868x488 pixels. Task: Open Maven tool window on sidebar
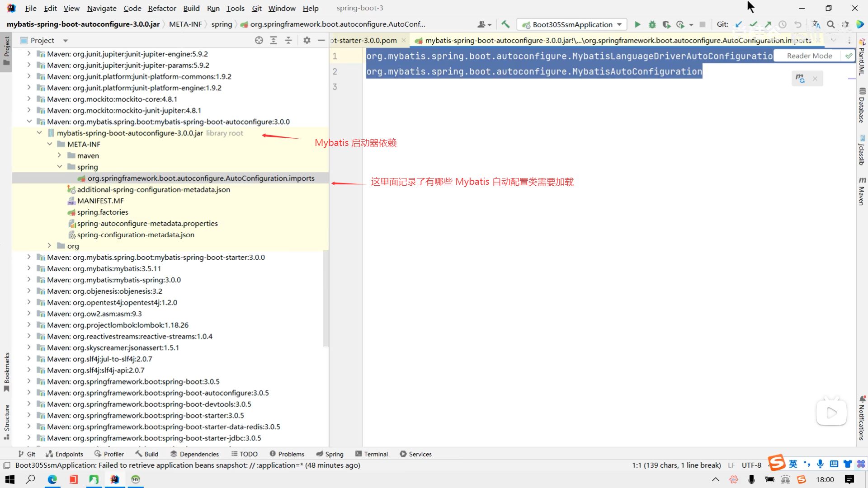coord(862,192)
